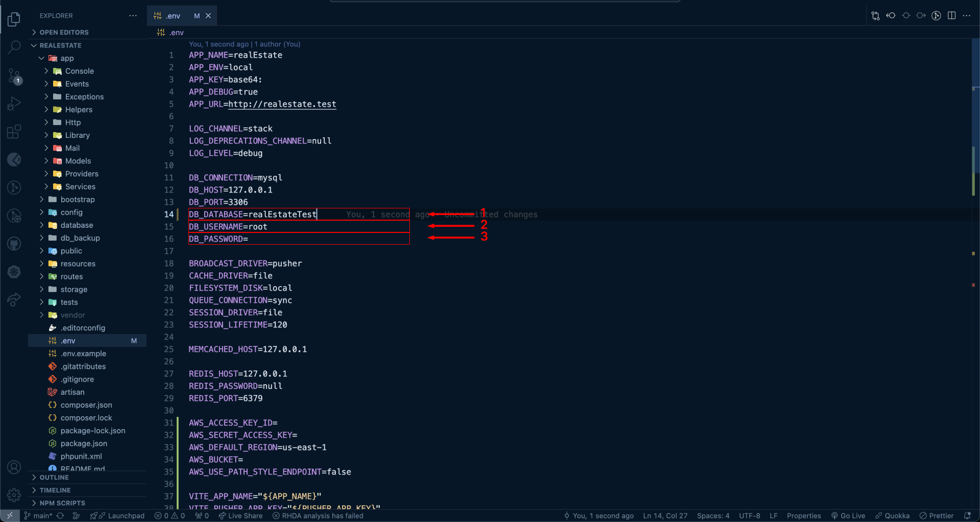Screen dimensions: 980x522
Task: Toggle Quokka in the status bar
Action: point(892,516)
